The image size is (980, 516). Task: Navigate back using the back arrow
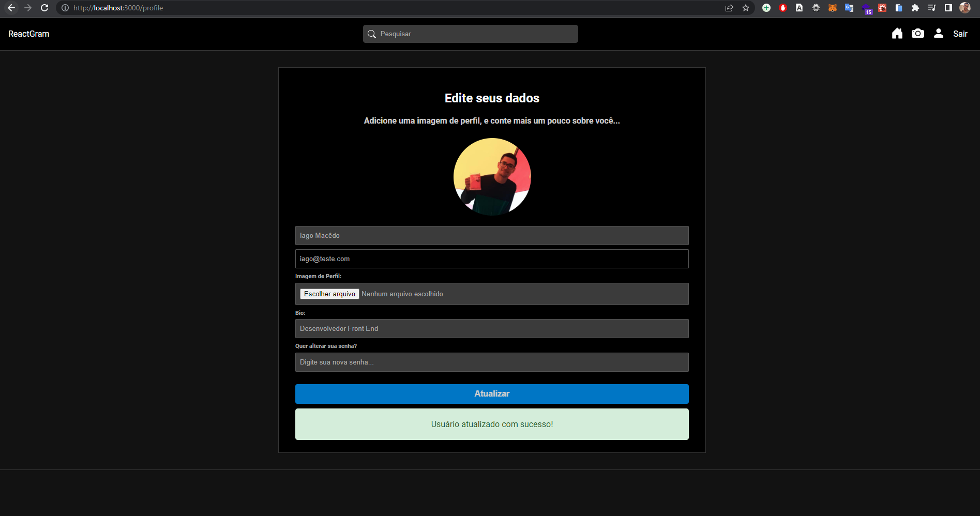coord(11,8)
